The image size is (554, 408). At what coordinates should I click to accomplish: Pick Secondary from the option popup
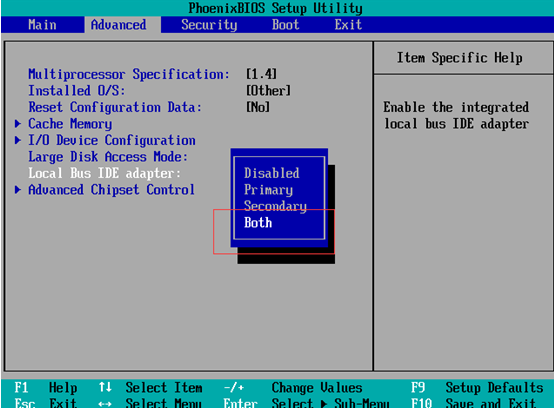pos(275,206)
